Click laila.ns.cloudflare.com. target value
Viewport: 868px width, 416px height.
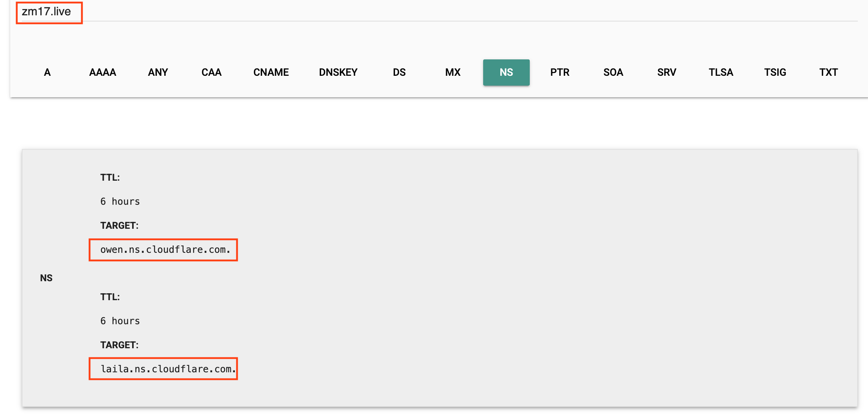(167, 369)
